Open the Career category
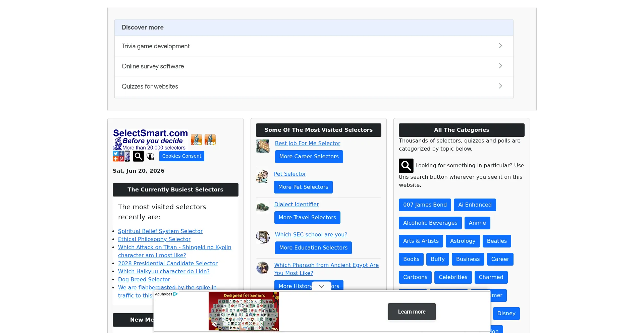 [500, 259]
